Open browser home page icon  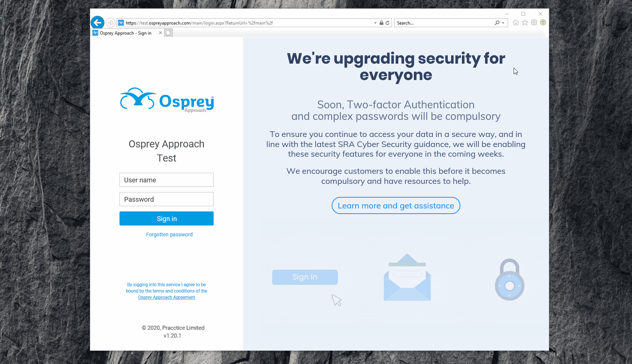pyautogui.click(x=516, y=23)
